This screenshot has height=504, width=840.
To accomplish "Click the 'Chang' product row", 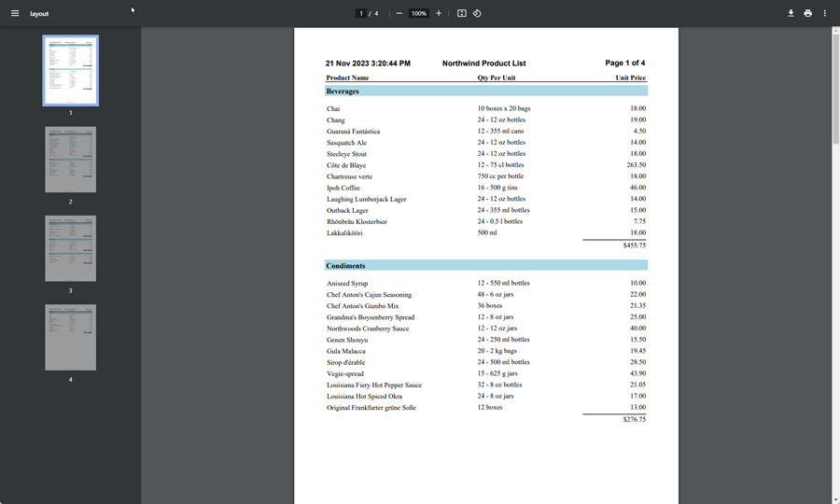I will coord(486,120).
